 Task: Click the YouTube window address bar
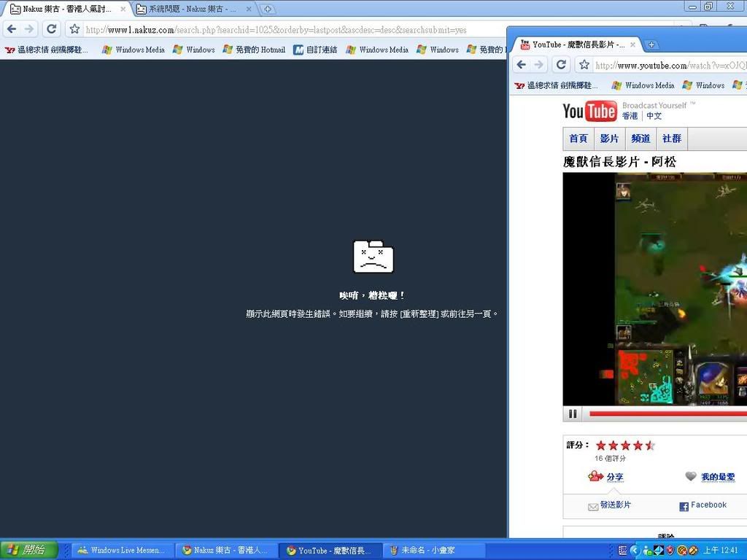pyautogui.click(x=670, y=65)
